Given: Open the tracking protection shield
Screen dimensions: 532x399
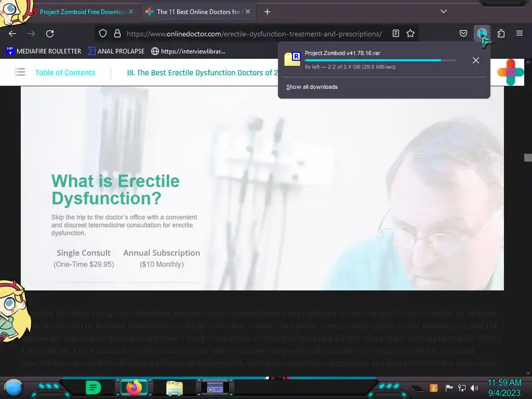Looking at the screenshot, I should pos(103,33).
